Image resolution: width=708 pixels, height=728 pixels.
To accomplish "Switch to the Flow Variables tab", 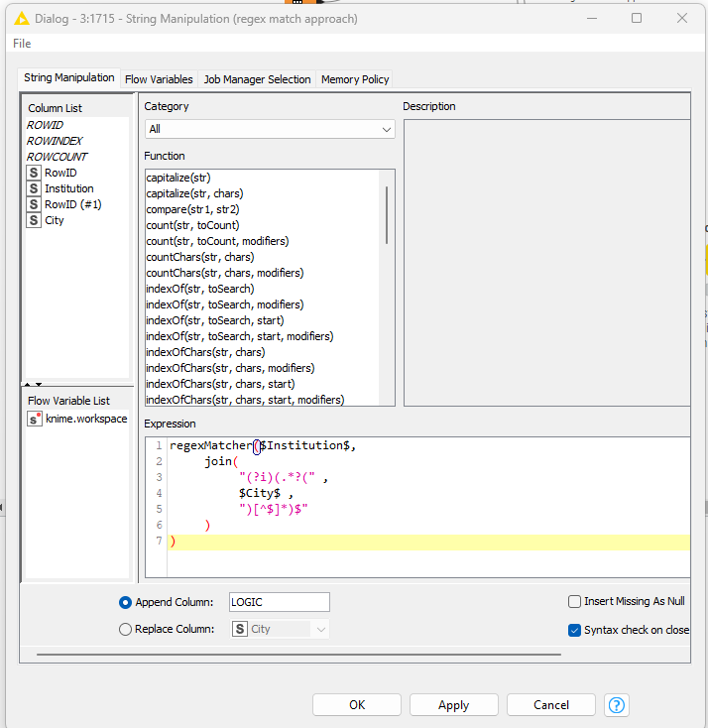I will (x=159, y=79).
